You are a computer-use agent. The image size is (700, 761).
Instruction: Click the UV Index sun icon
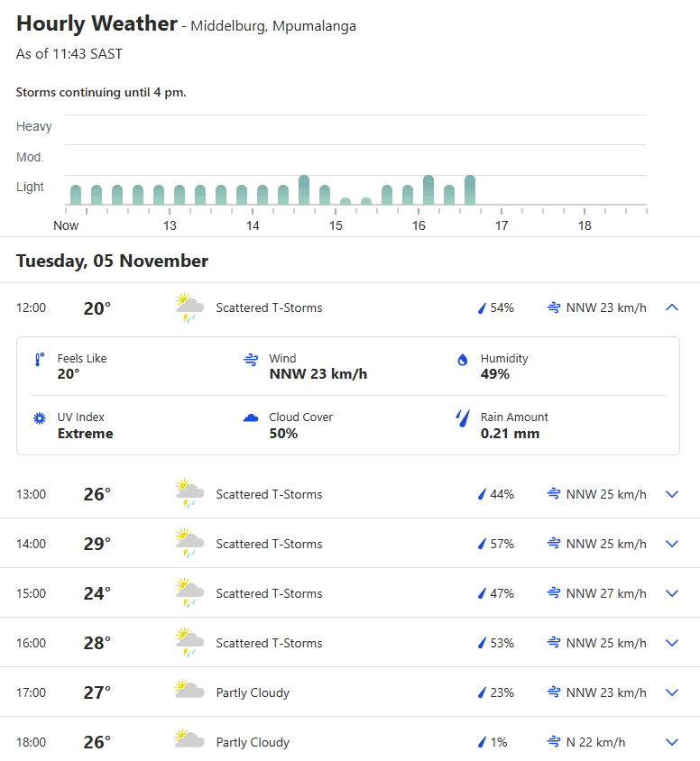click(x=40, y=417)
